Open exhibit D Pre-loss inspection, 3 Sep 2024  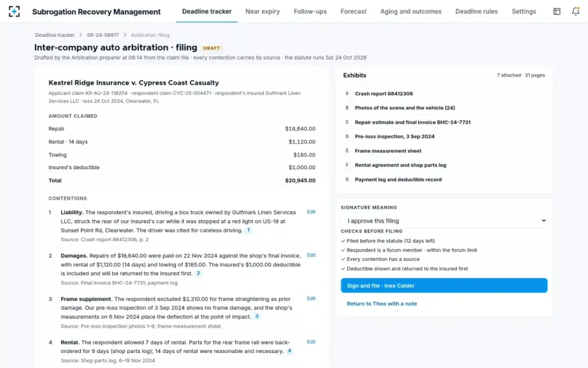pyautogui.click(x=444, y=136)
